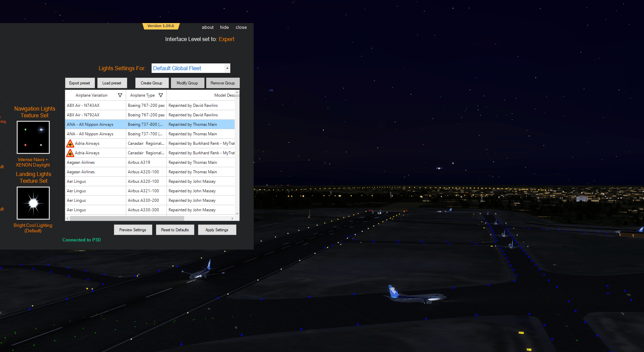
Task: Open the Navigation Lights texture thumbnail
Action: click(x=33, y=137)
